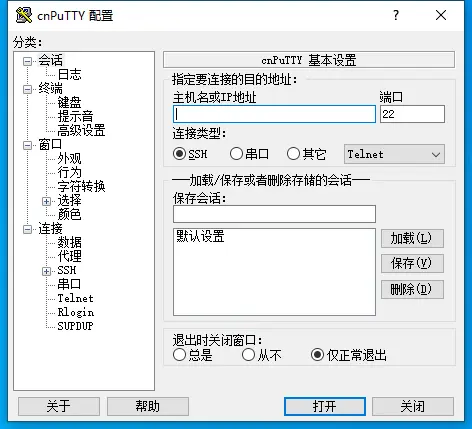Click the question mark help button
Viewport: 472px width, 429px height.
tap(396, 15)
